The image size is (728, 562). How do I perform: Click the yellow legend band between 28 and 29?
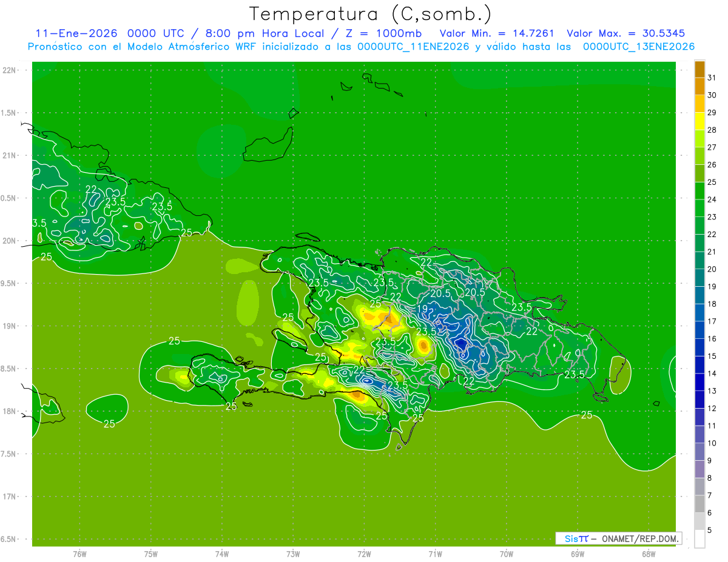[699, 121]
